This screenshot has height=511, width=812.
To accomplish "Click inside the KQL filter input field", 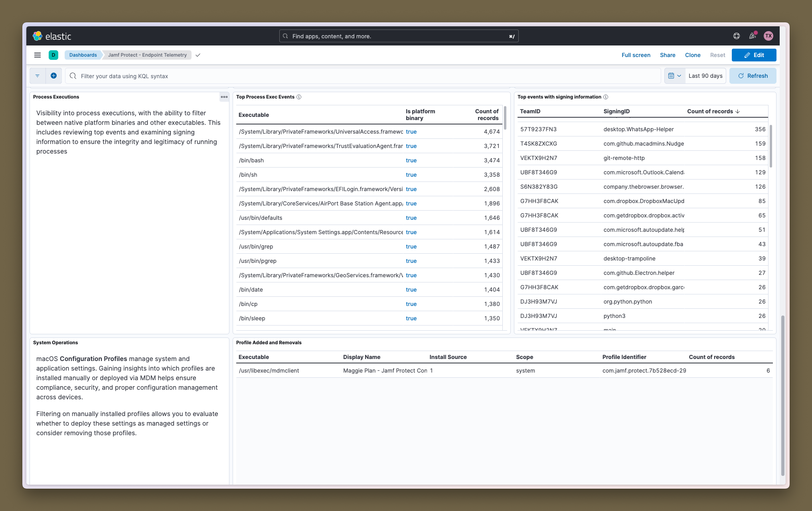I will pyautogui.click(x=279, y=76).
